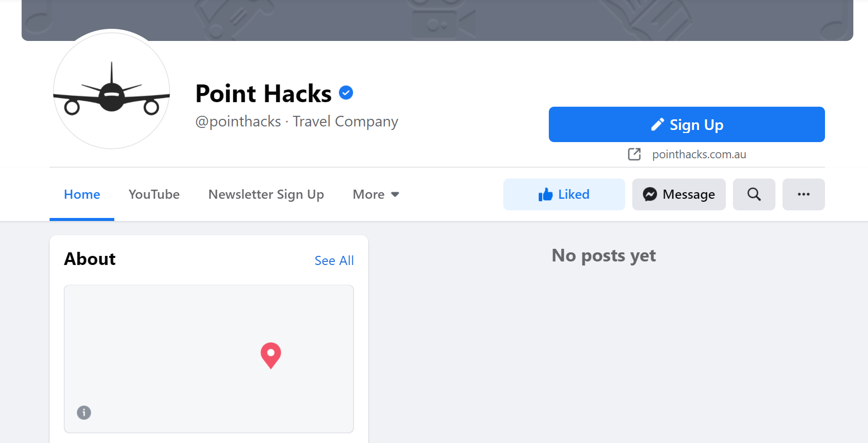Click the Sign Up button
868x443 pixels.
[x=686, y=124]
